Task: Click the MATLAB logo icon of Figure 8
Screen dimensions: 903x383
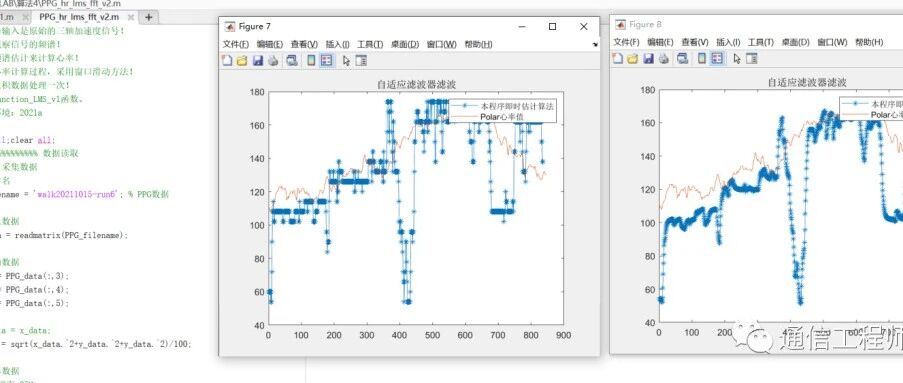Action: click(620, 24)
